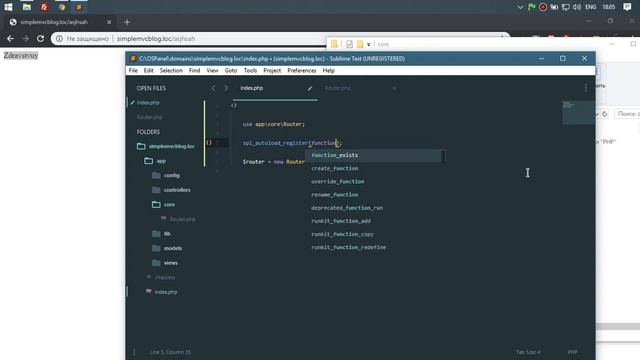Open index.php in the folder tree
640x360 pixels.
point(166,292)
